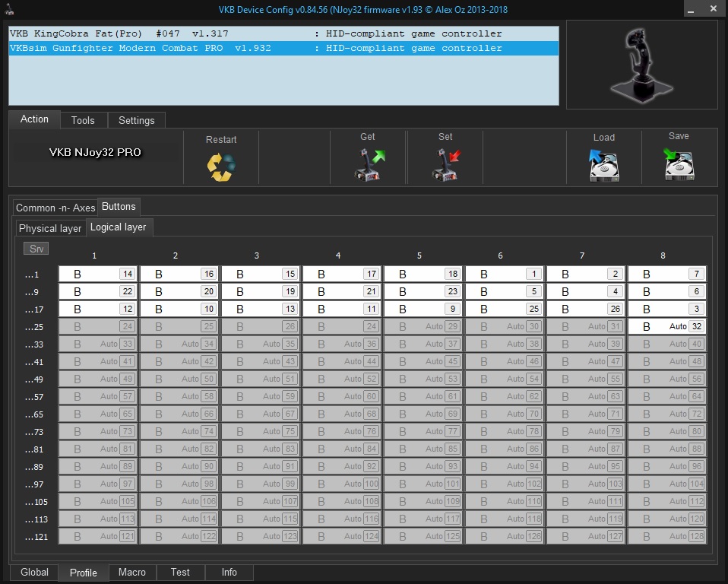The width and height of the screenshot is (728, 584).
Task: Switch to Common -n- Axes tab
Action: [55, 208]
